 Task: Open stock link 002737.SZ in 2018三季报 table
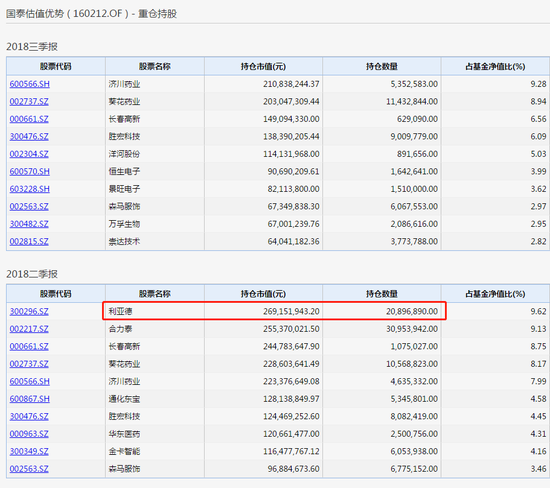click(29, 102)
